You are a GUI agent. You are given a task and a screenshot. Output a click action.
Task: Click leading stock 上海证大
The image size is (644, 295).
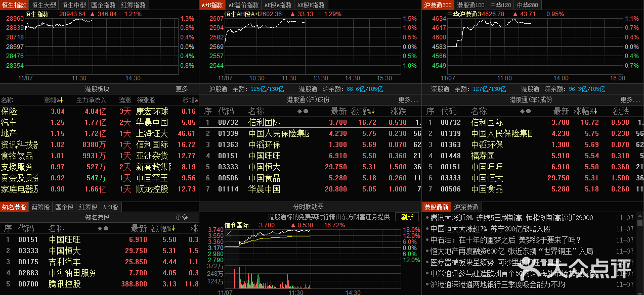[x=152, y=133]
